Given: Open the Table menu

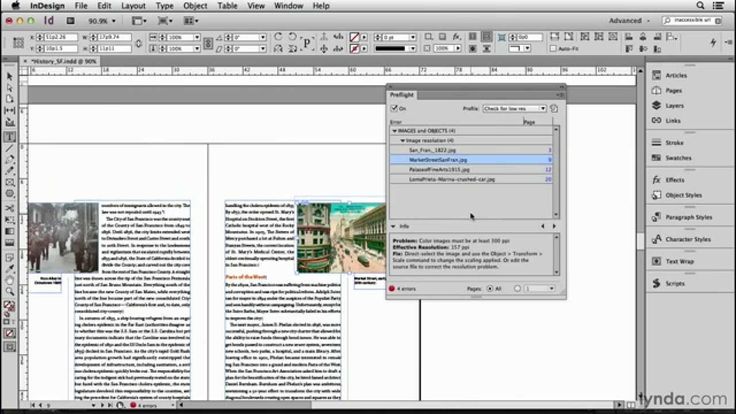Looking at the screenshot, I should tap(228, 6).
